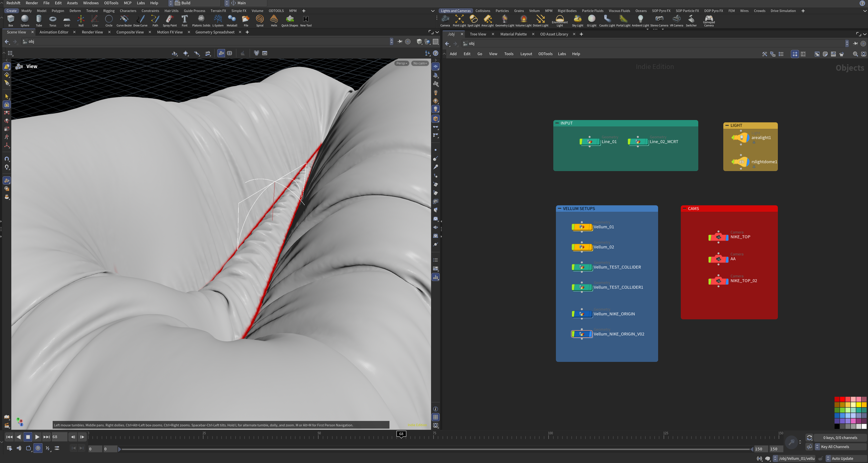The width and height of the screenshot is (868, 463).
Task: Click the L-System shelf tool
Action: (218, 21)
